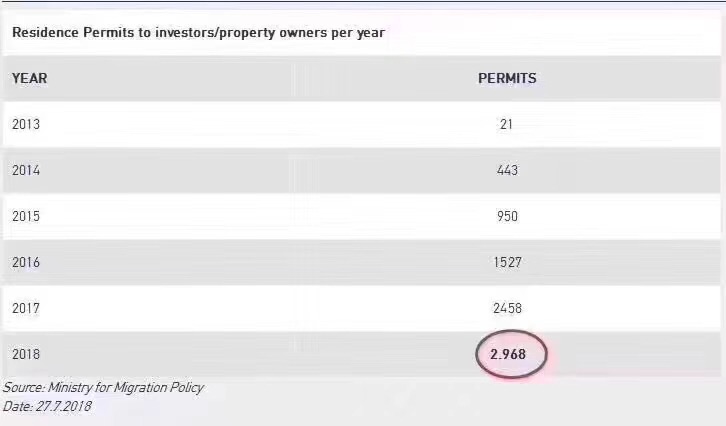Select the PERMITS column header
This screenshot has width=726, height=426.
[x=507, y=78]
